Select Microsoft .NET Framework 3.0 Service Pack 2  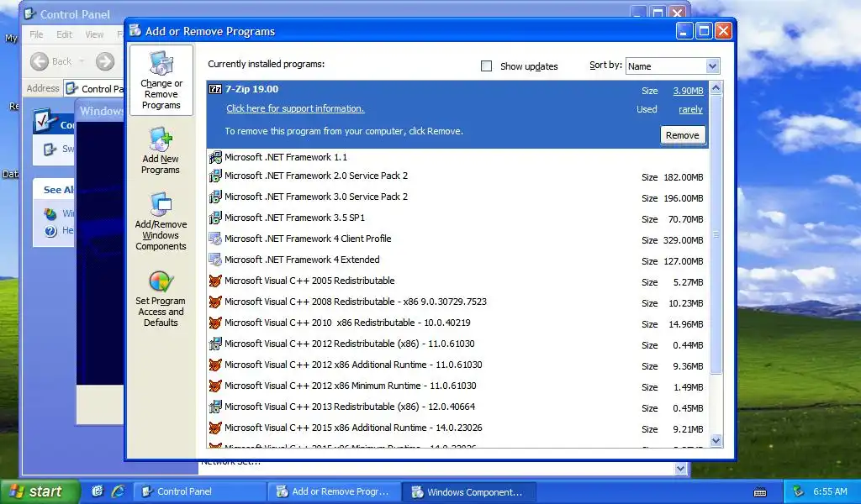458,197
